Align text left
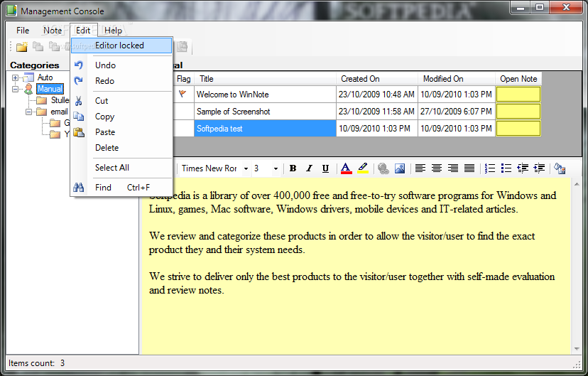This screenshot has width=588, height=376. point(420,168)
